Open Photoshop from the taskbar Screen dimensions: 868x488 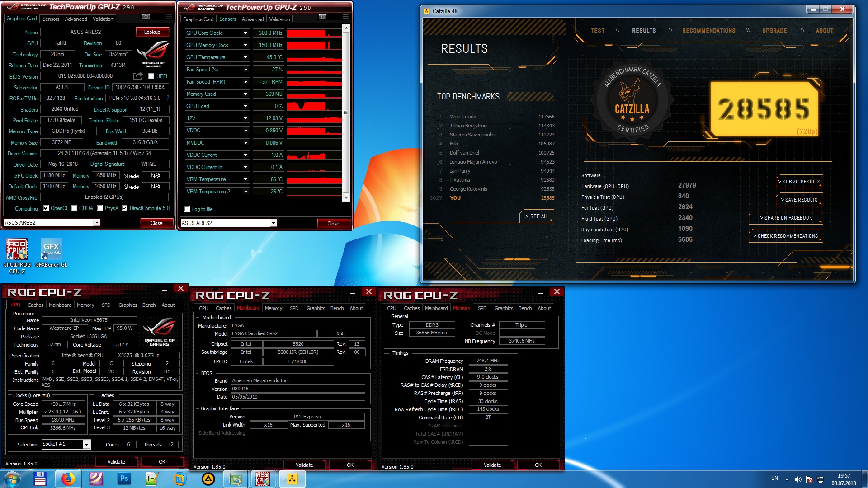tap(124, 479)
